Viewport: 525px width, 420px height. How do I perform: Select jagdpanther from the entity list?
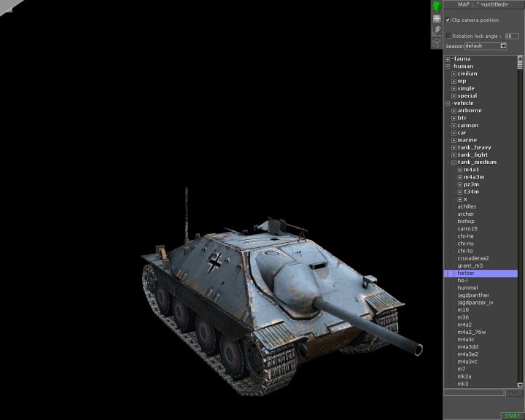click(x=473, y=295)
